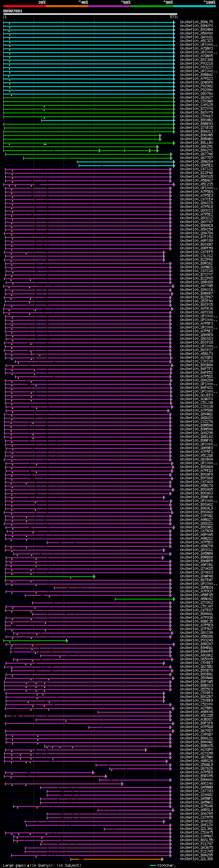Screen dimensions: 219x868
Task: Open the UniRef100_B4FTF3 label
Action: 196,369
